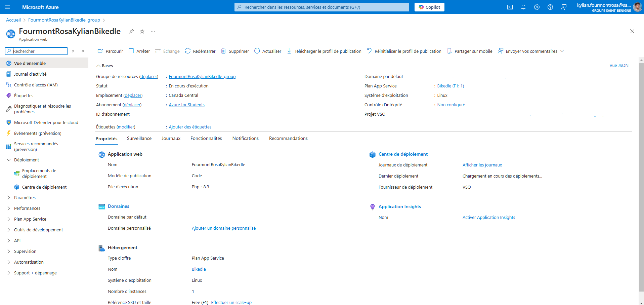Image resolution: width=644 pixels, height=305 pixels.
Task: Switch to the Journaux tab
Action: [171, 138]
